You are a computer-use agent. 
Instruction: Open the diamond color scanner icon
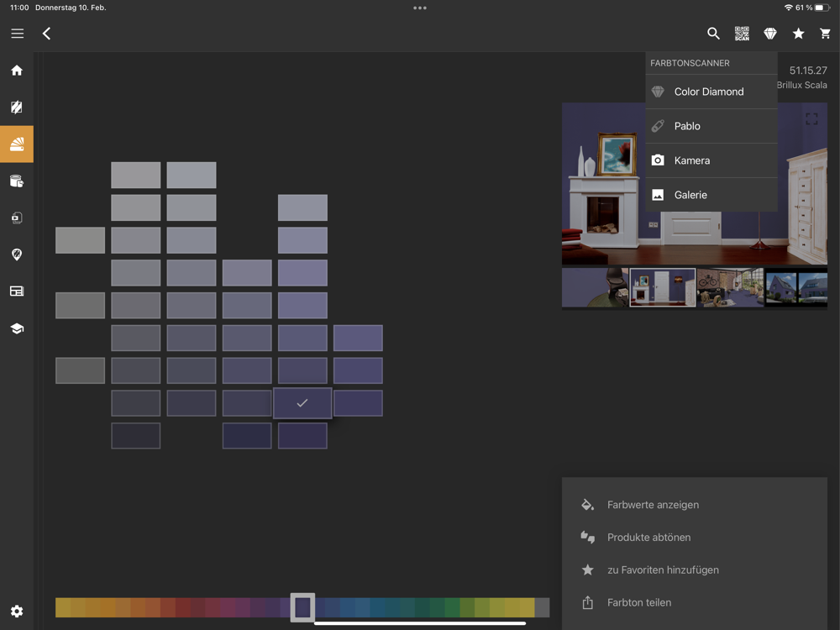(770, 34)
